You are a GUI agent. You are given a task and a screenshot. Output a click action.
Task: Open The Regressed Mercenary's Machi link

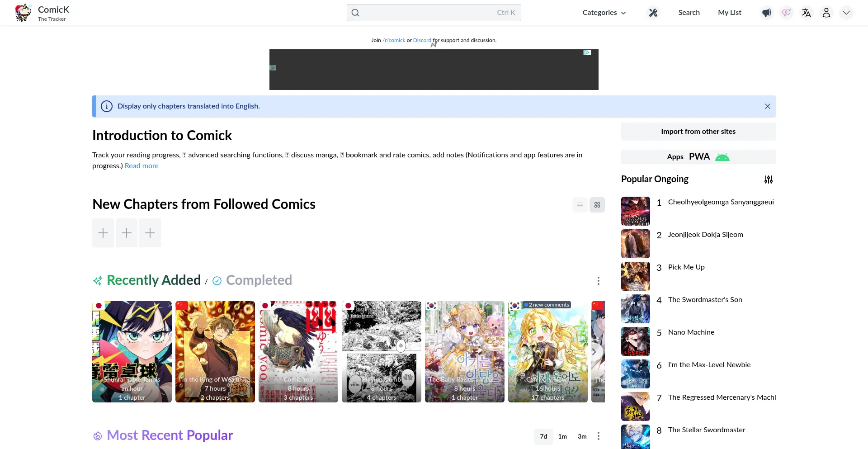click(x=722, y=397)
